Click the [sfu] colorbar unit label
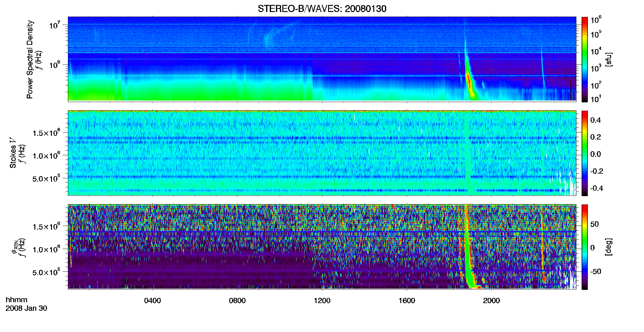Viewport: 644px width, 332px height. (x=609, y=59)
